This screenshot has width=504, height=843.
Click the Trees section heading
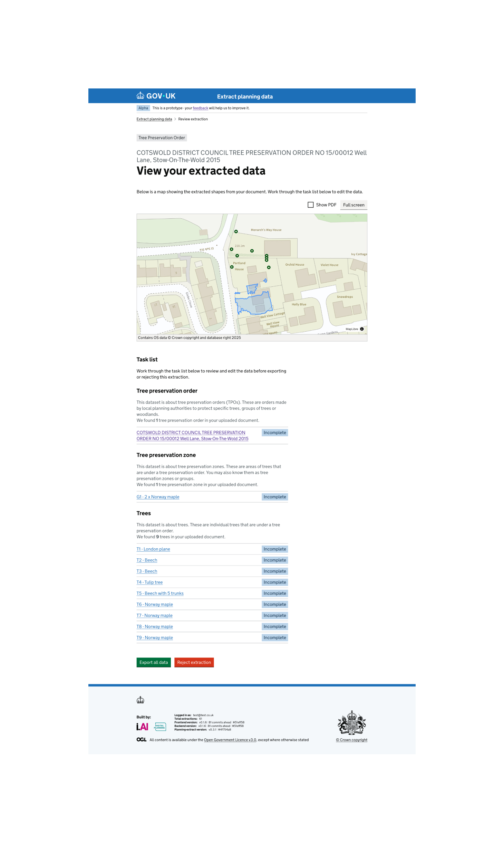tap(144, 513)
